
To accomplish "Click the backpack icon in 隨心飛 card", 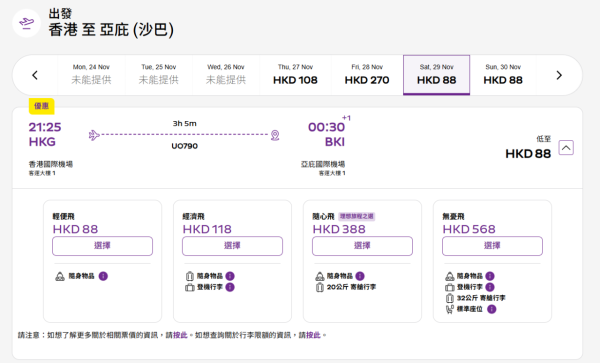I will [x=320, y=276].
